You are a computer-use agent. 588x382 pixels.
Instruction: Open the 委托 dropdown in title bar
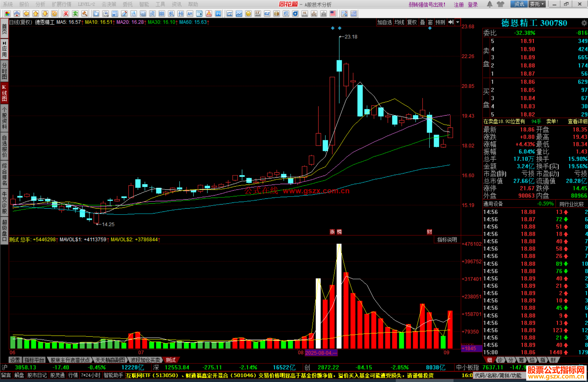tap(537, 4)
